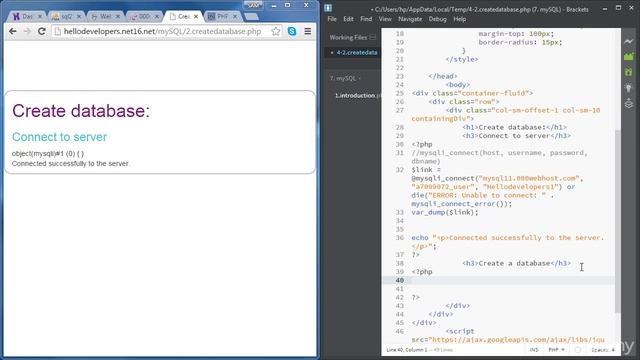Click line number 33 in gutter
This screenshot has height=360, width=640.
[400, 212]
